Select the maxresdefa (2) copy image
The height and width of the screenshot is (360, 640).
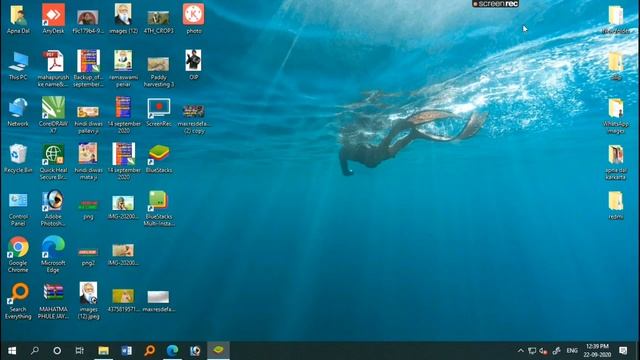click(x=193, y=119)
